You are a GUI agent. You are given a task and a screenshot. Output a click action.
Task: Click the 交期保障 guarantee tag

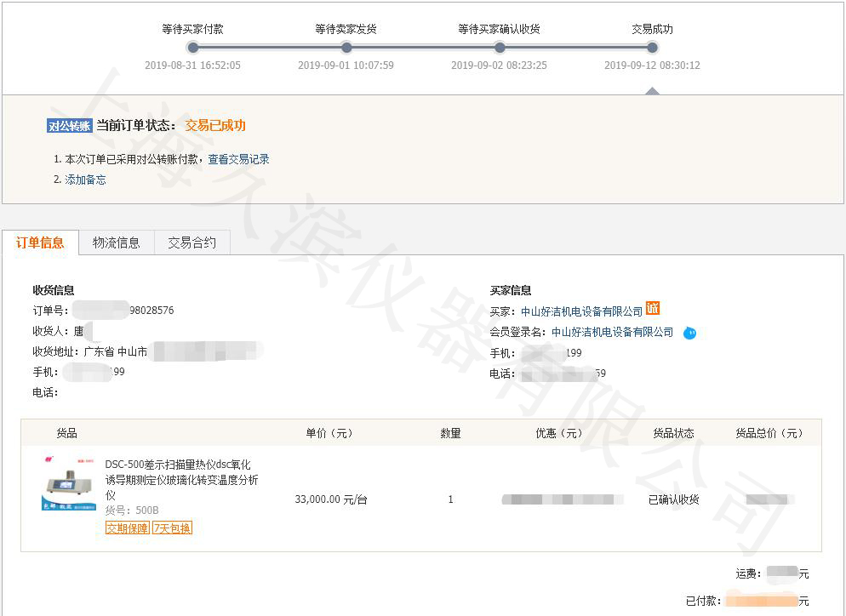127,528
